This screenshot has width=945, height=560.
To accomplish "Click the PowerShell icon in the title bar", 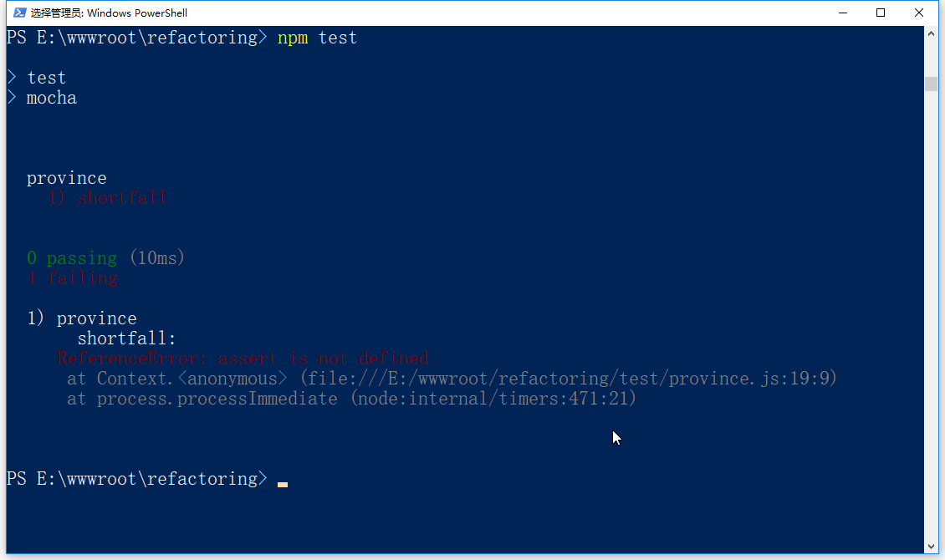I will tap(18, 13).
